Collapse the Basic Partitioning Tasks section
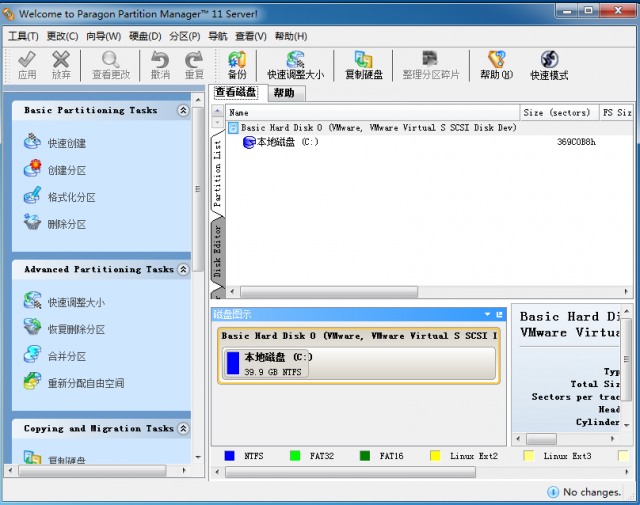 [183, 110]
